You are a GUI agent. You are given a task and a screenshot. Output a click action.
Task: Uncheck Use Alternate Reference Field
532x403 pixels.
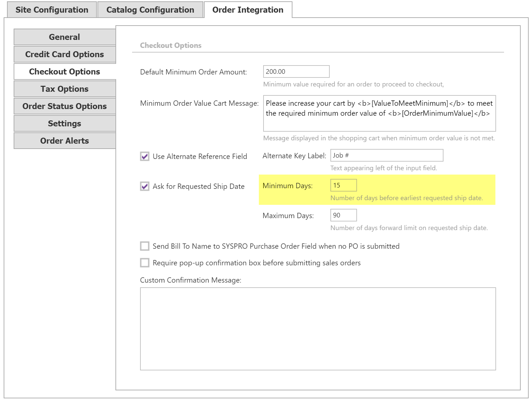point(145,156)
